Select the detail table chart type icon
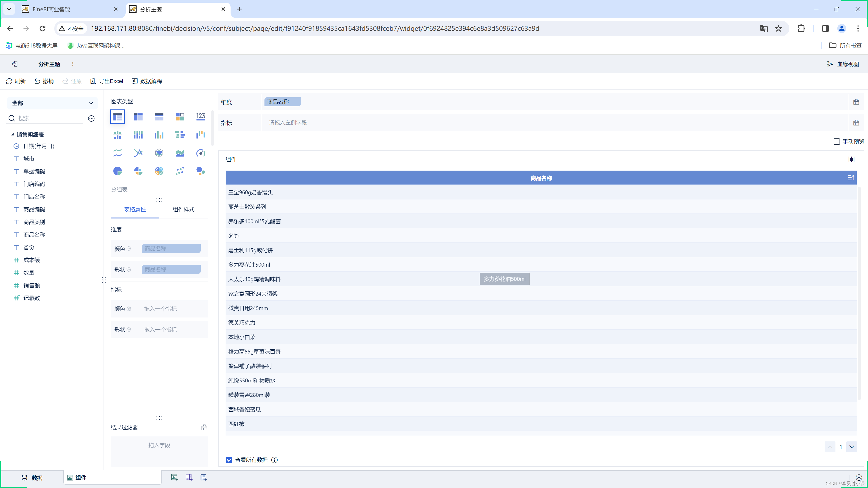This screenshot has width=868, height=488. pyautogui.click(x=159, y=117)
